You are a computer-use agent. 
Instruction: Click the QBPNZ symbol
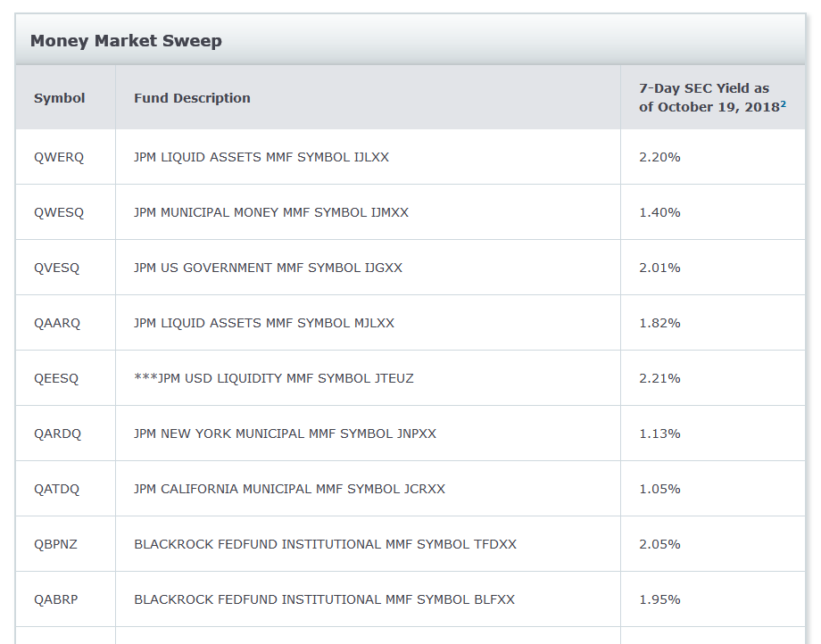(x=55, y=545)
